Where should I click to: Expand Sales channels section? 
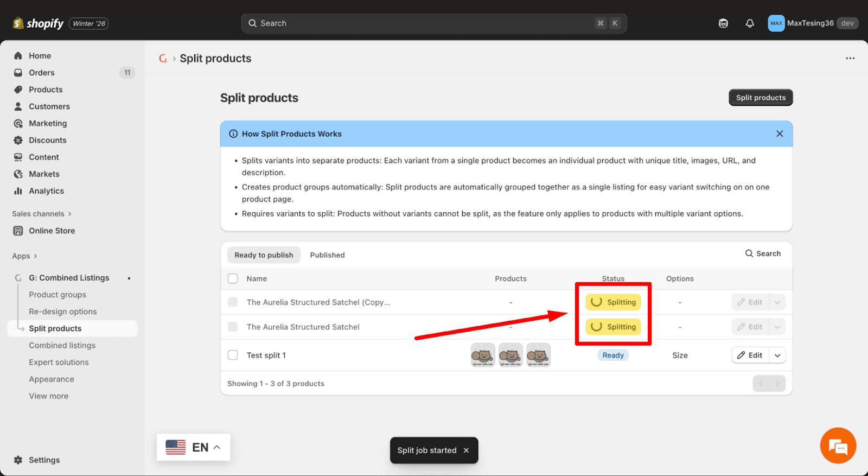pyautogui.click(x=42, y=214)
